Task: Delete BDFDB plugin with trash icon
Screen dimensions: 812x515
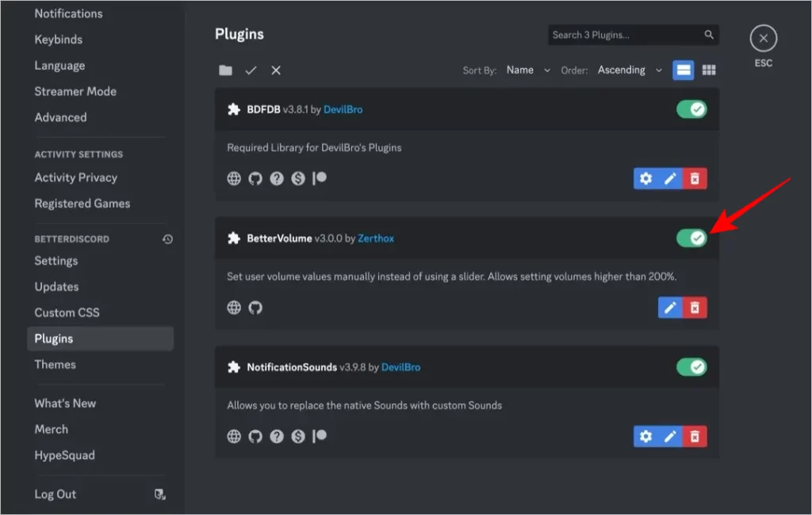Action: point(695,178)
